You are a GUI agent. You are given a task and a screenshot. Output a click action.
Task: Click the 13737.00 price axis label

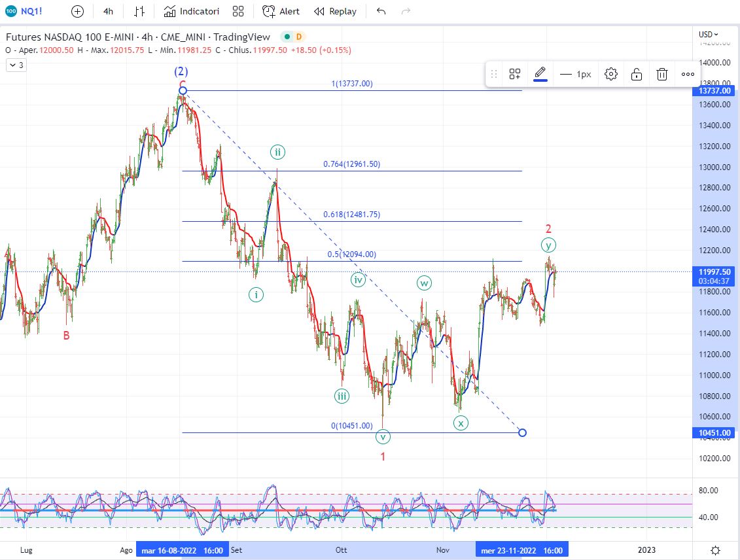pyautogui.click(x=715, y=90)
